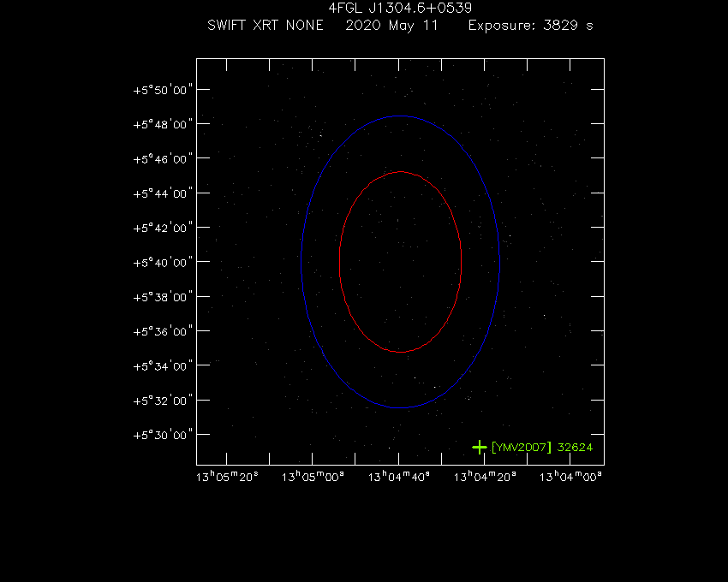Screen dimensions: 728x582
Task: Click the 13h04m00s right ascension label
Action: [x=570, y=477]
